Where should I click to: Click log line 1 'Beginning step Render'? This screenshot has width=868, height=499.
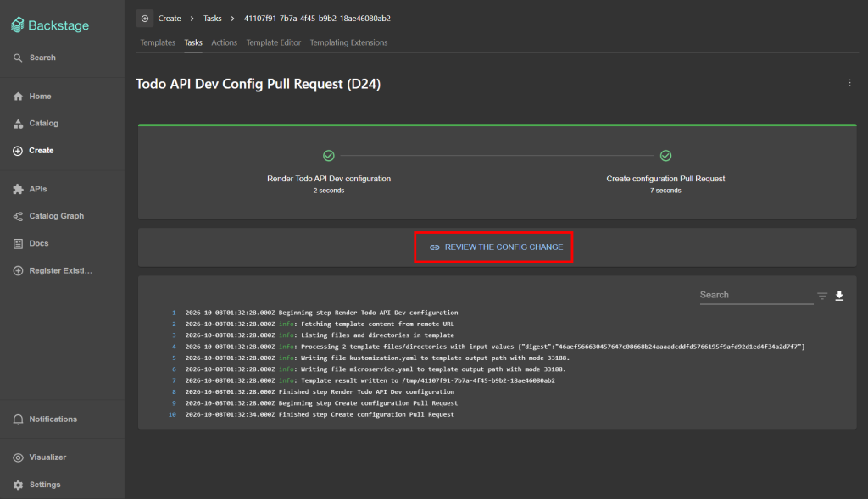click(x=321, y=313)
